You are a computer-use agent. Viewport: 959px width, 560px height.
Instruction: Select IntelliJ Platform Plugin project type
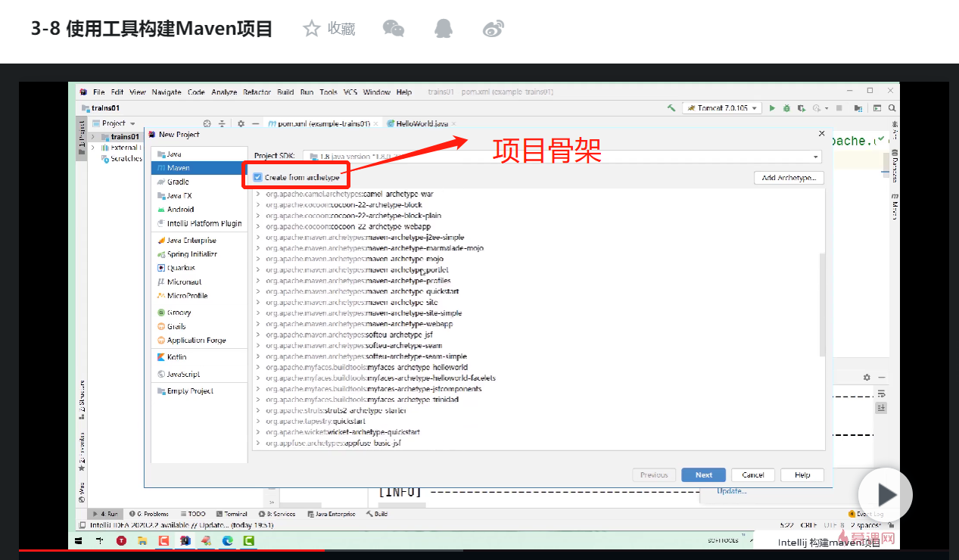point(200,223)
